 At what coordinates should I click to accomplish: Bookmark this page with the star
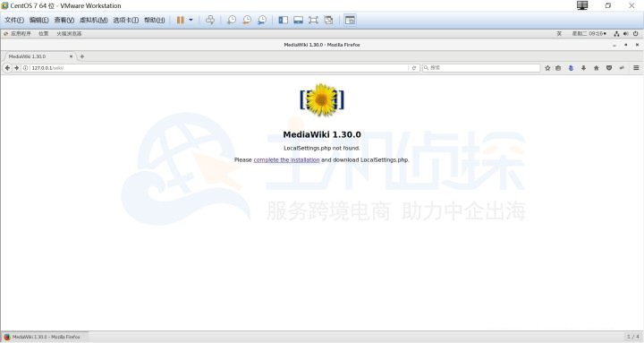click(547, 68)
